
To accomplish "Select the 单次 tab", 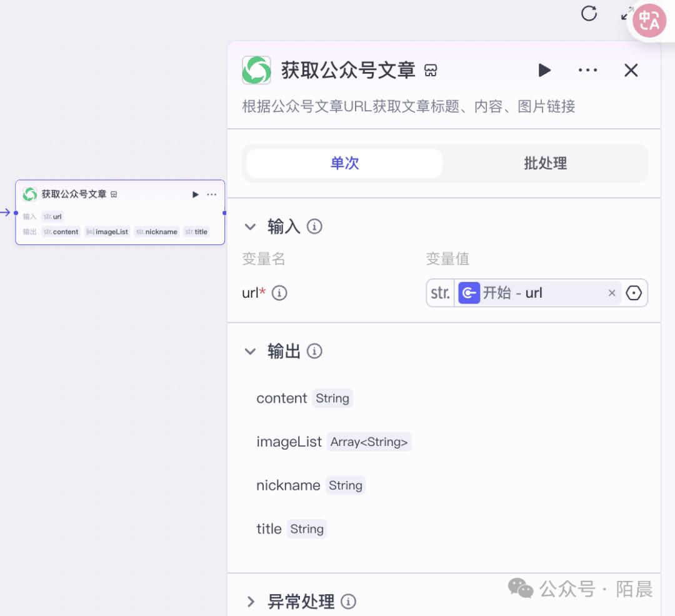I will click(344, 163).
